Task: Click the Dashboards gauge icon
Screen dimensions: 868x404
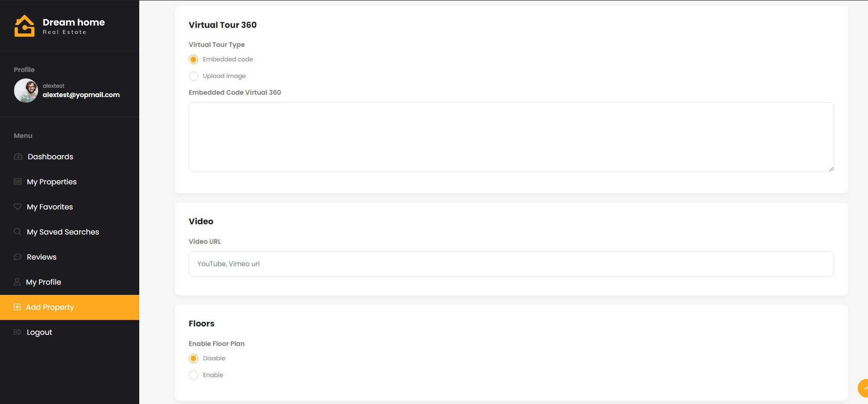Action: coord(18,156)
